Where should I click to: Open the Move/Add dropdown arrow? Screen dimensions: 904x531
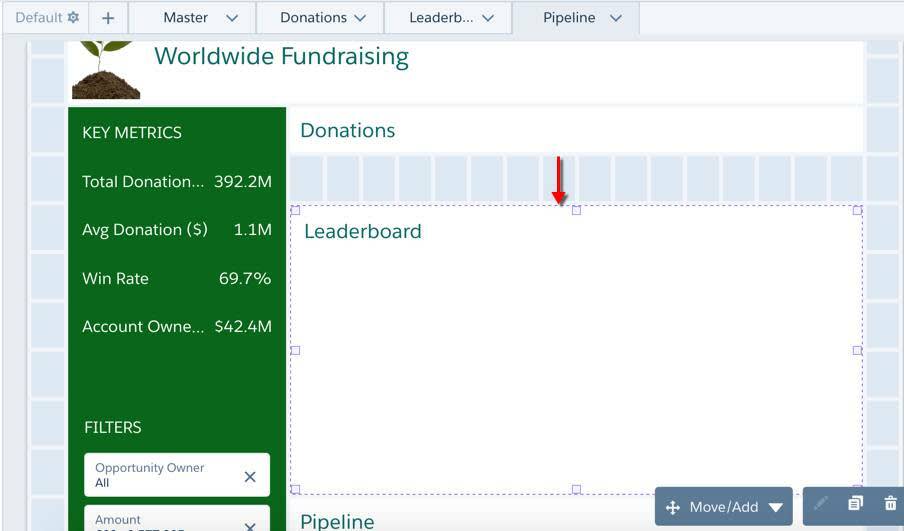pos(776,507)
